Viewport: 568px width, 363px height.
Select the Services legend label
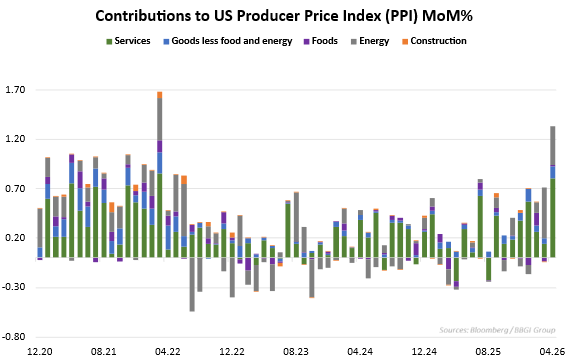(x=132, y=41)
